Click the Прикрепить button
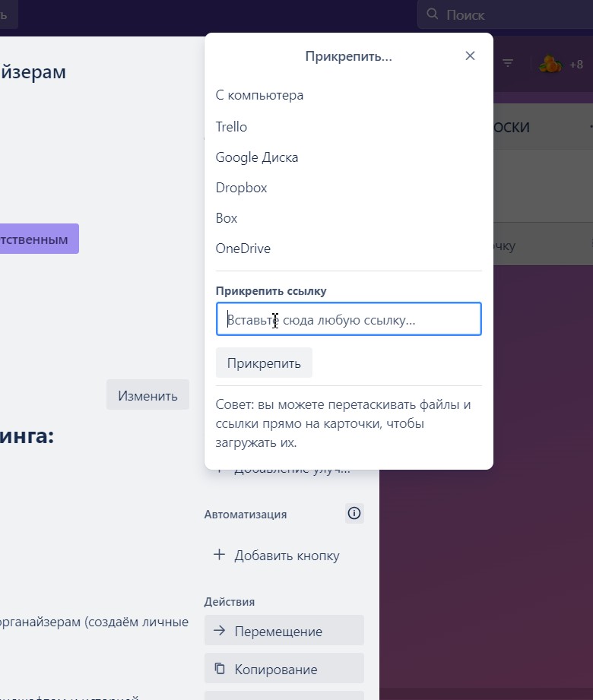The height and width of the screenshot is (700, 593). coord(264,363)
